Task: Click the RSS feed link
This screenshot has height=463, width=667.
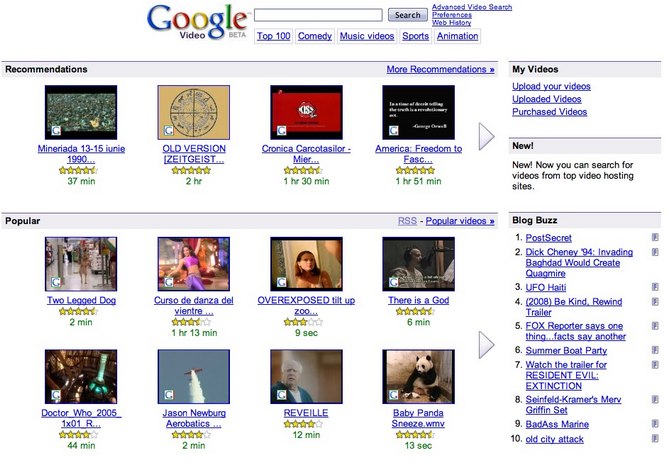Action: pyautogui.click(x=407, y=221)
